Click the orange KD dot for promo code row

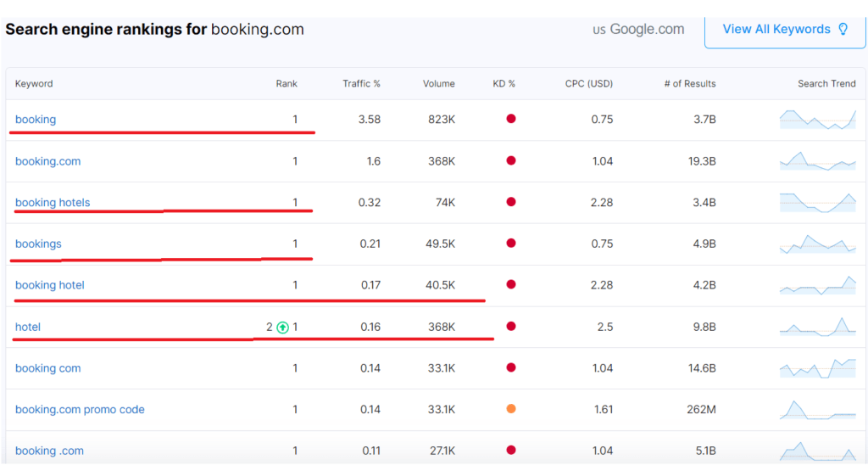[511, 409]
